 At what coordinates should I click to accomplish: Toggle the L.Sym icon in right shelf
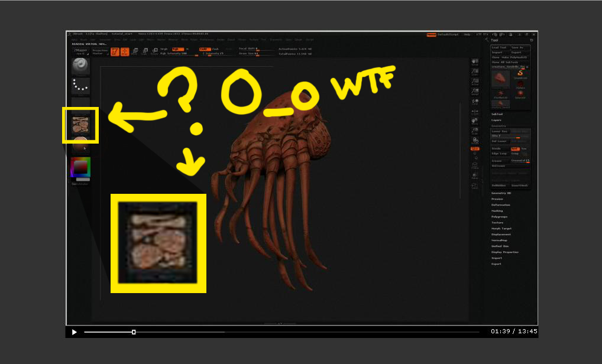(x=475, y=112)
